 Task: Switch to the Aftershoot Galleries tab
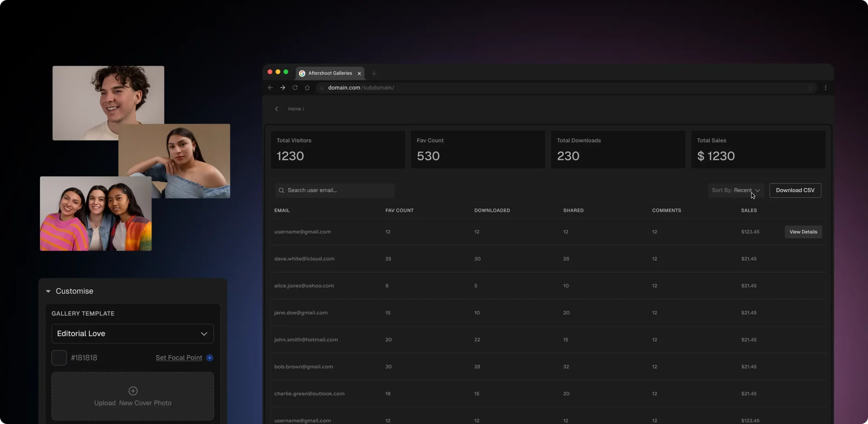click(x=330, y=73)
